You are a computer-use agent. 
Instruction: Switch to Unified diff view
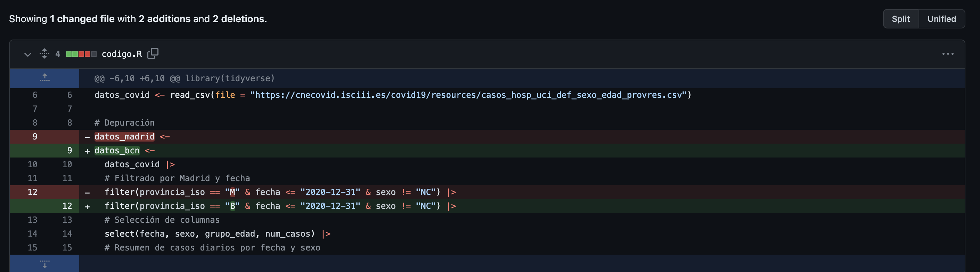[x=941, y=19]
